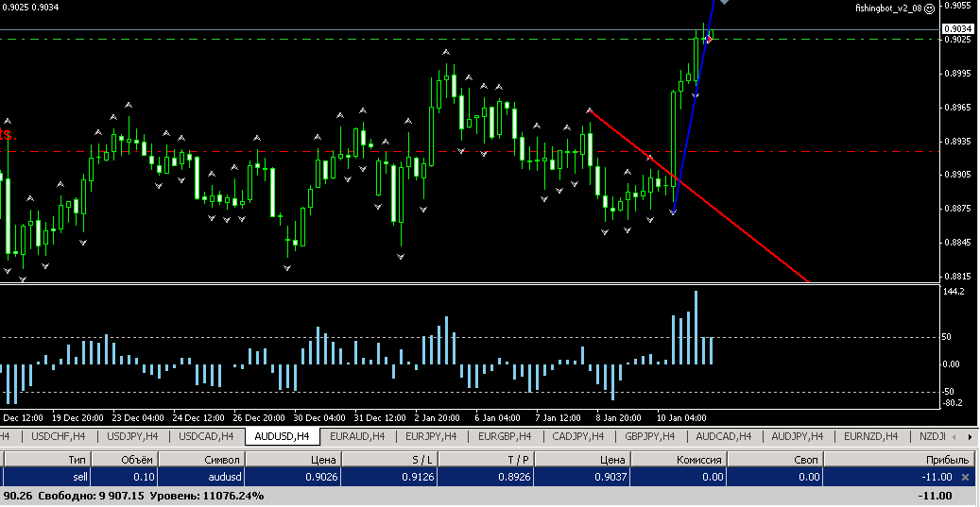Click the smiley face expert advisor icon
Screen dimensions: 980x507
[x=929, y=8]
